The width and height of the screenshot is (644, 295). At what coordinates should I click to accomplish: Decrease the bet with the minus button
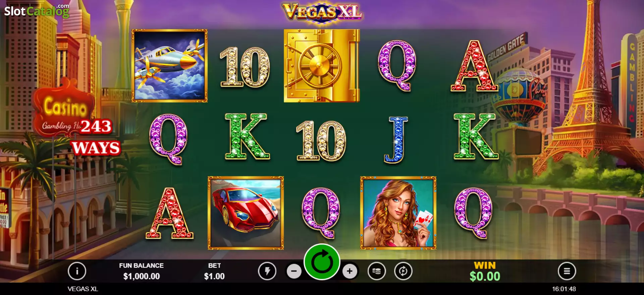coord(294,271)
